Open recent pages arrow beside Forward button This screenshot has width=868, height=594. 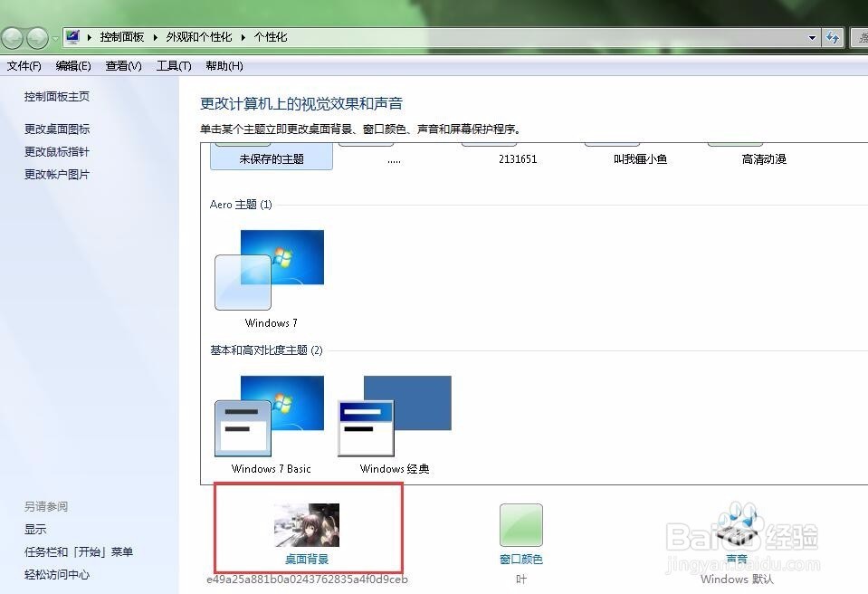tap(55, 39)
